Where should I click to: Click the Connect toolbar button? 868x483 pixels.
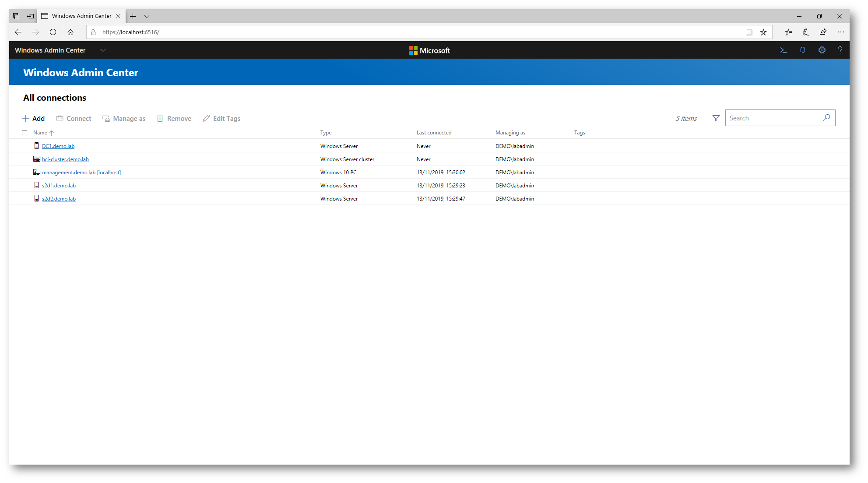74,118
